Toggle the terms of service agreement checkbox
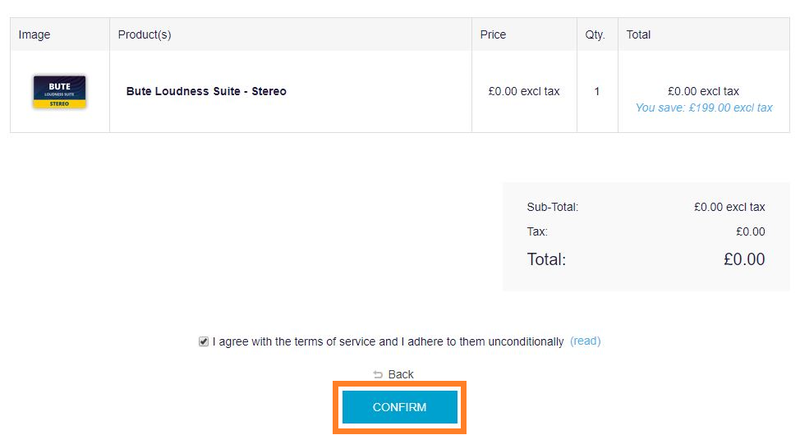The image size is (800, 435). pyautogui.click(x=204, y=341)
